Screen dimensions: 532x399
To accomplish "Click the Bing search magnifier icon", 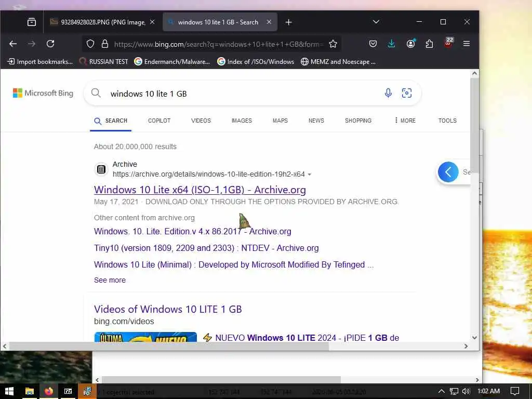I will (x=96, y=93).
